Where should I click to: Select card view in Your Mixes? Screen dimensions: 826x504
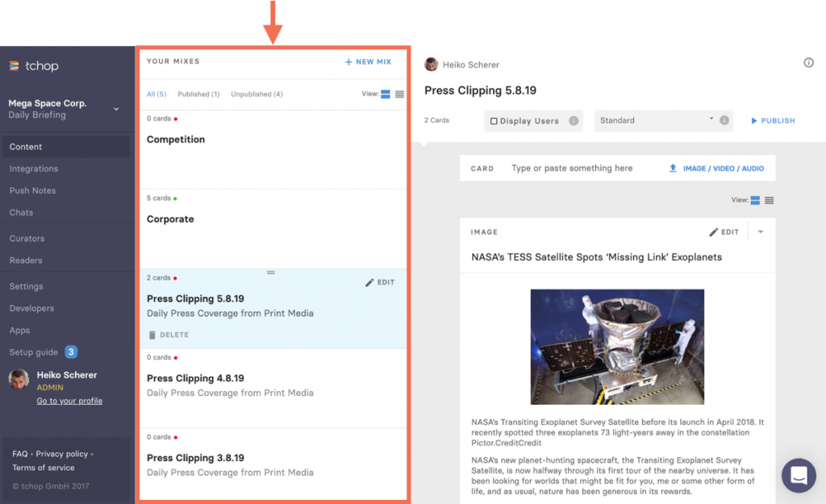click(386, 94)
